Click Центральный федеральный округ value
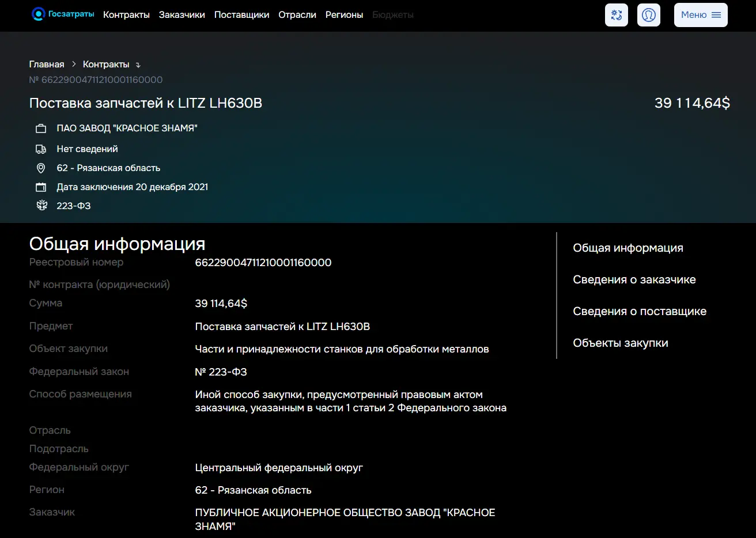This screenshot has width=756, height=538. [279, 468]
